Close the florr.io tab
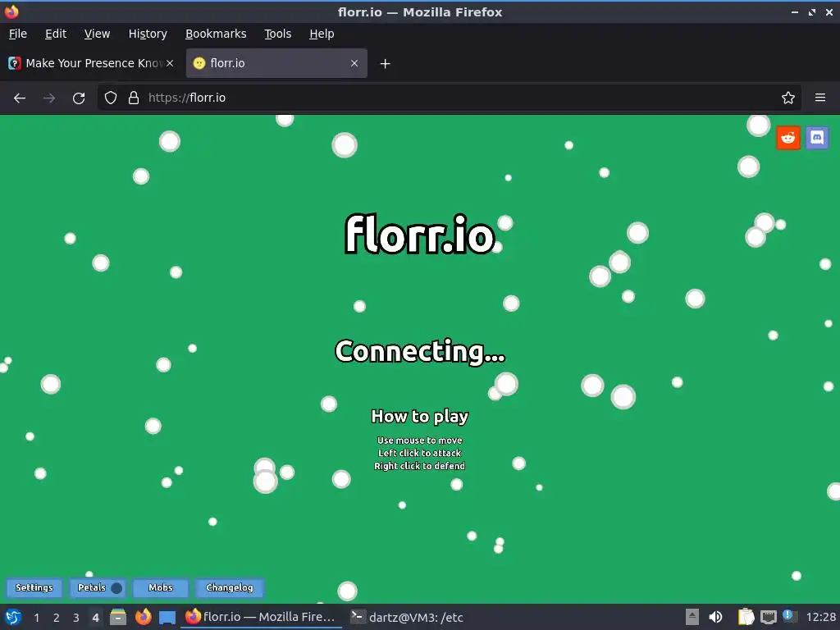Viewport: 840px width, 630px height. (354, 63)
